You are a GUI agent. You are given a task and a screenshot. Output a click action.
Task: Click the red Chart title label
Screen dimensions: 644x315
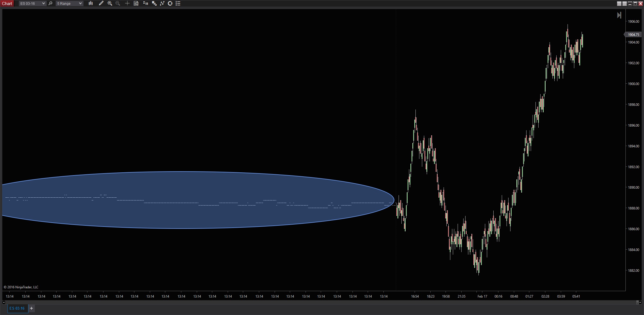[x=7, y=3]
